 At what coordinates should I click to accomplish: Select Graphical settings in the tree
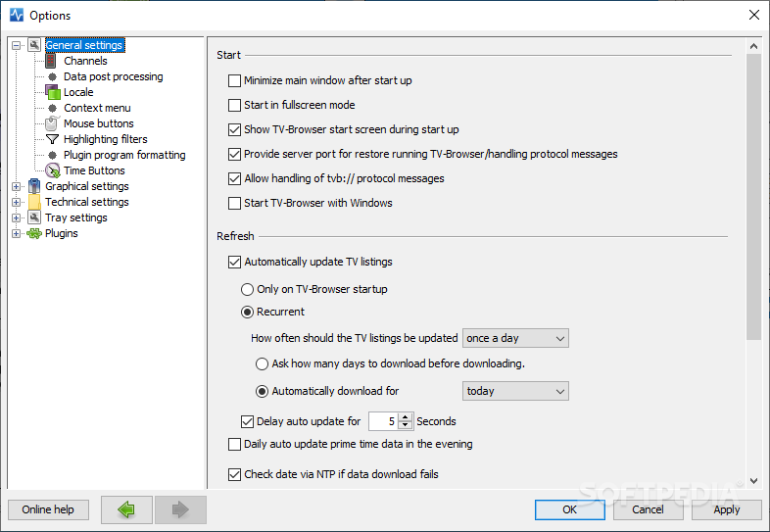tap(87, 187)
